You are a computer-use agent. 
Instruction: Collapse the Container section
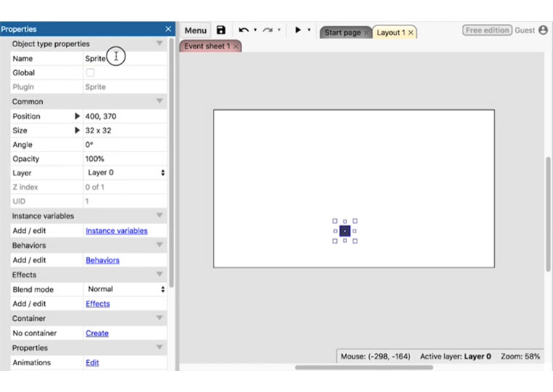click(x=159, y=318)
